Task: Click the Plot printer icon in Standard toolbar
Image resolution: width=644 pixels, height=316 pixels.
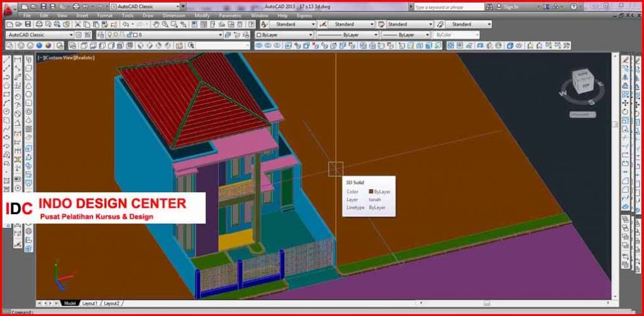Action: pos(40,25)
